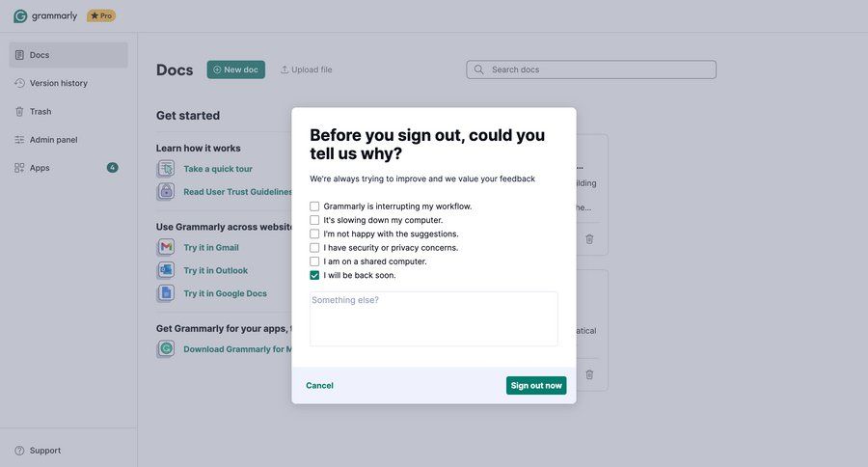The height and width of the screenshot is (467, 868).
Task: Check 'I am on a shared computer'
Action: [x=314, y=261]
